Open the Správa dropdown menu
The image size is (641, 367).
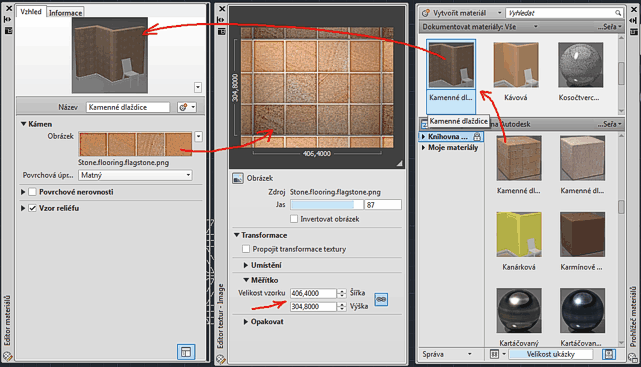pos(447,354)
